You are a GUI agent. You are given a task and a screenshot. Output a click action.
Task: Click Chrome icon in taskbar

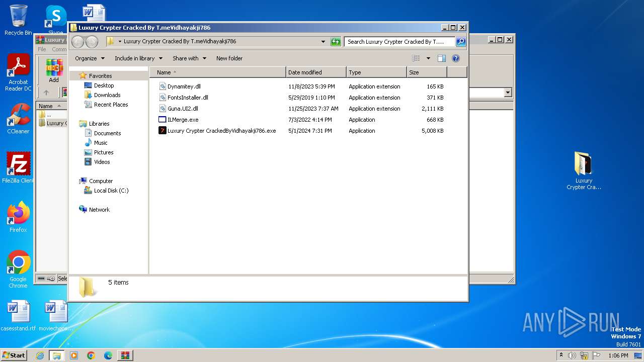coord(91,355)
